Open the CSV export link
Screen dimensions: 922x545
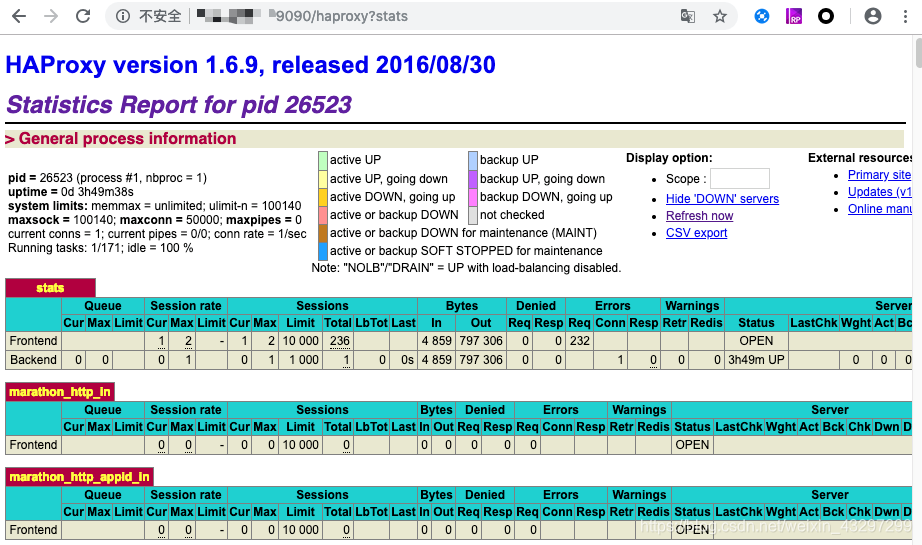tap(696, 233)
